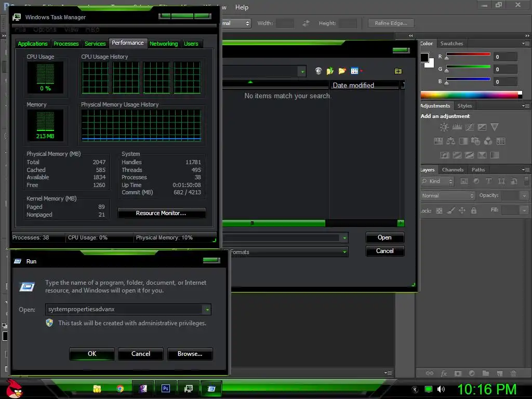Toggle lock image pixels brush icon

450,211
